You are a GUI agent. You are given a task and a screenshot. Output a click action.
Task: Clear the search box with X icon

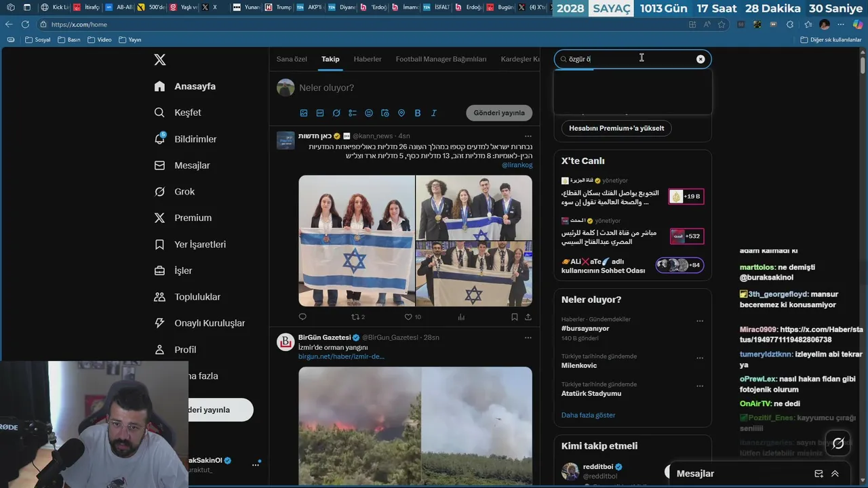tap(701, 59)
